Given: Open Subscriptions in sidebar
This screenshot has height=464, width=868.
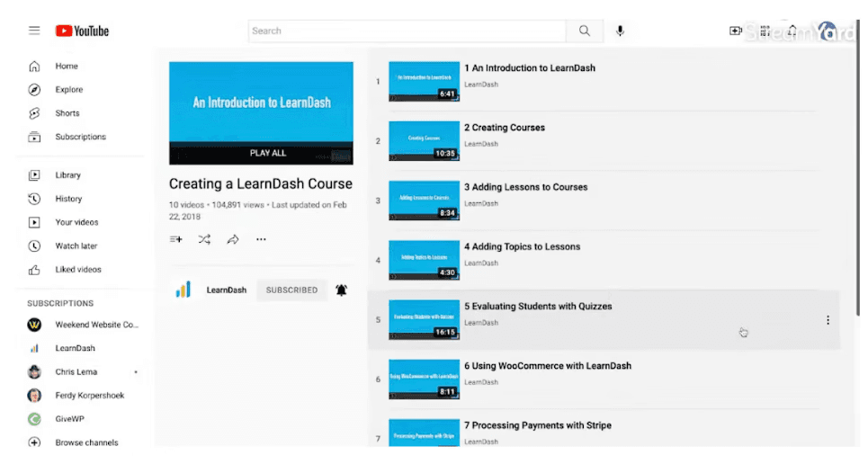Looking at the screenshot, I should coord(80,137).
